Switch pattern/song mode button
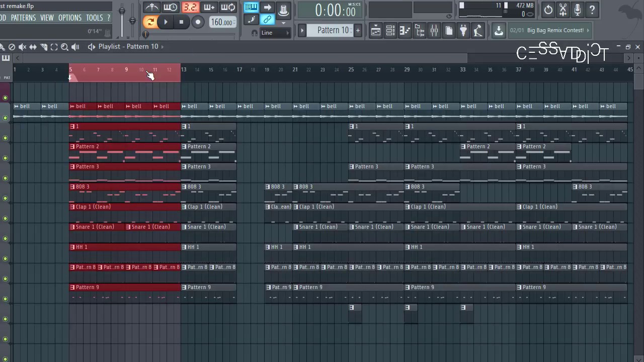Image resolution: width=644 pixels, height=362 pixels. (150, 22)
